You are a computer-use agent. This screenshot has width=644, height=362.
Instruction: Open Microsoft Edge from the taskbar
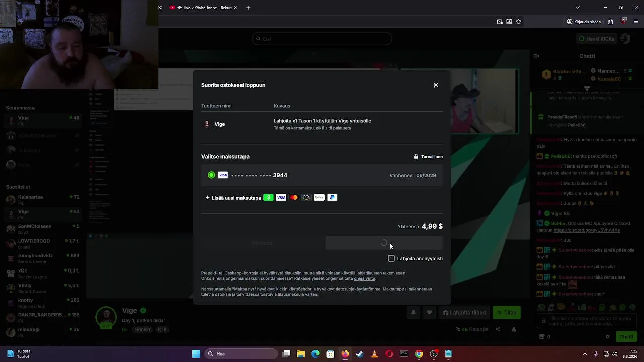(x=315, y=354)
